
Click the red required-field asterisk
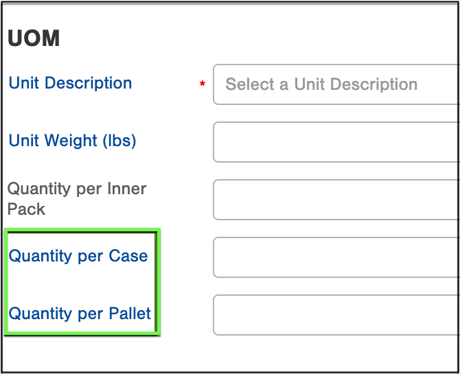[202, 83]
